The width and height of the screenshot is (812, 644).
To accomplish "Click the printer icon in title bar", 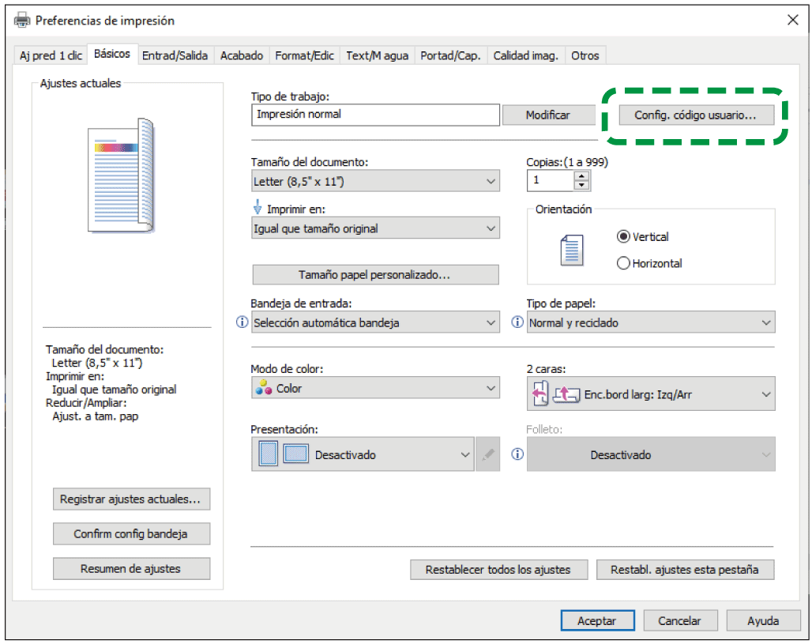I will click(x=23, y=21).
